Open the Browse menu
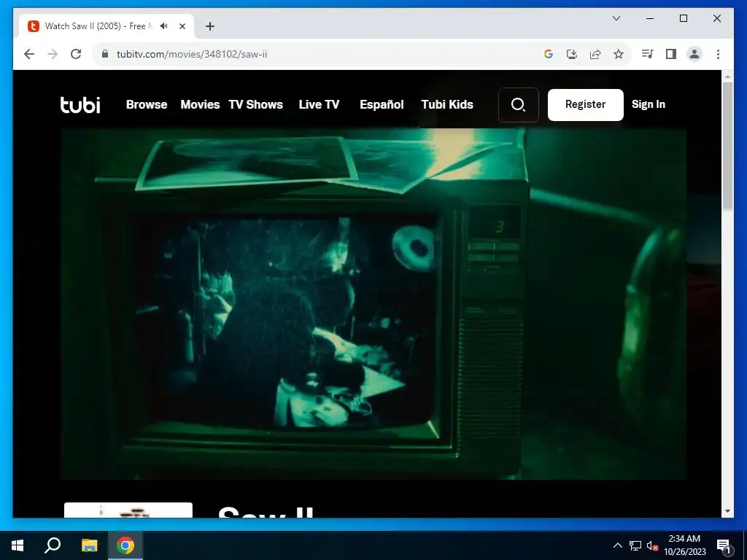The height and width of the screenshot is (560, 747). click(147, 105)
